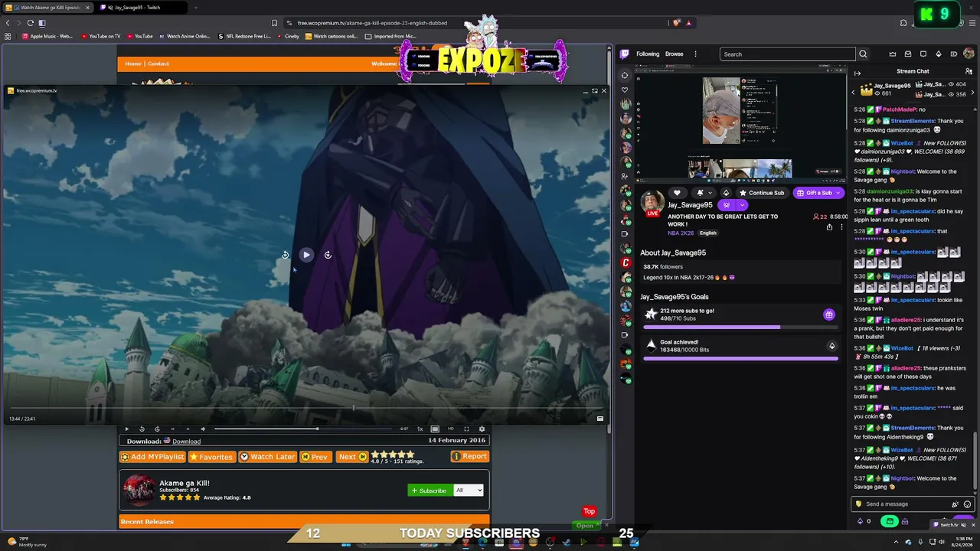
Task: Reload the current page
Action: [x=30, y=23]
